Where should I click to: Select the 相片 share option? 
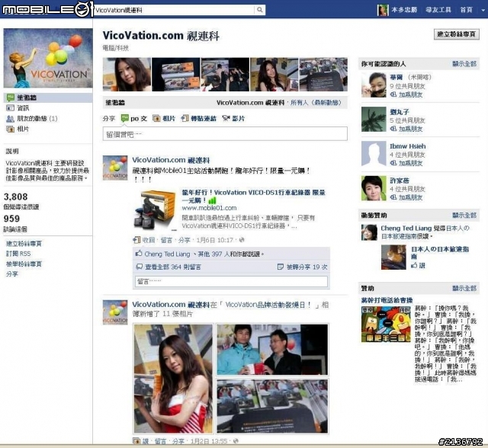click(164, 118)
